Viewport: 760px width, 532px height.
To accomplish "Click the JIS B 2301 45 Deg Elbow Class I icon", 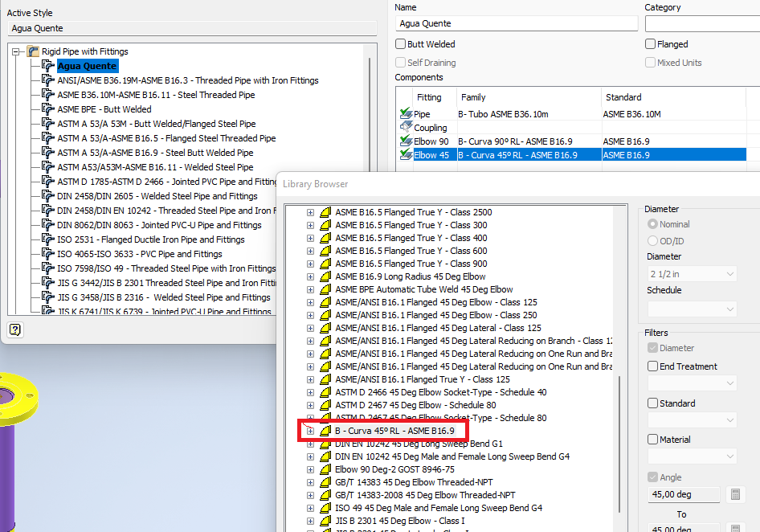I will point(325,521).
